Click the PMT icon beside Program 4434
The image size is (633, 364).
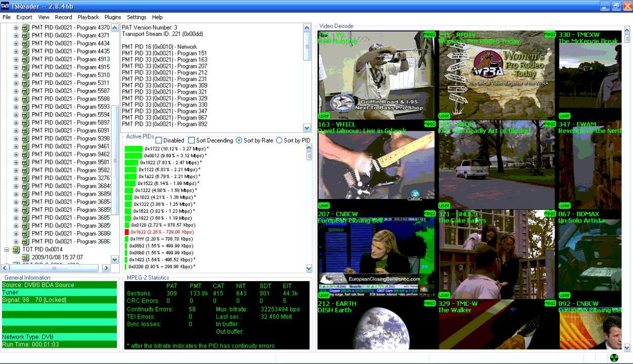point(25,43)
